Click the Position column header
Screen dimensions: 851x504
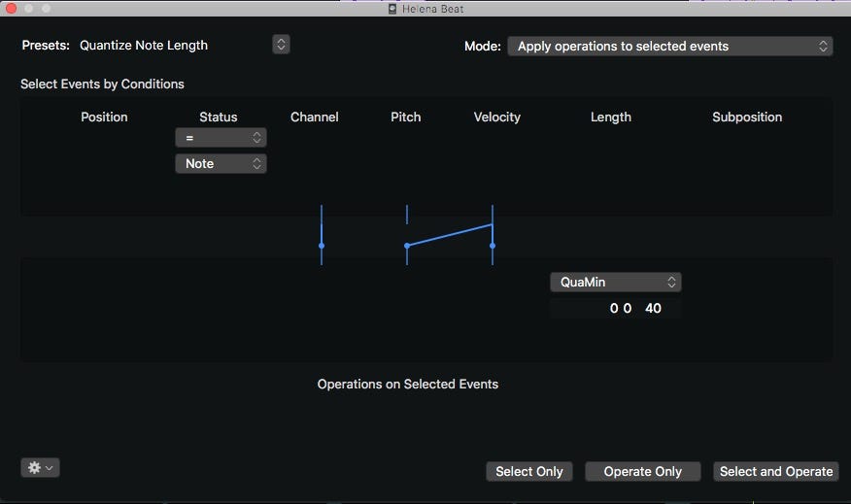tap(104, 117)
